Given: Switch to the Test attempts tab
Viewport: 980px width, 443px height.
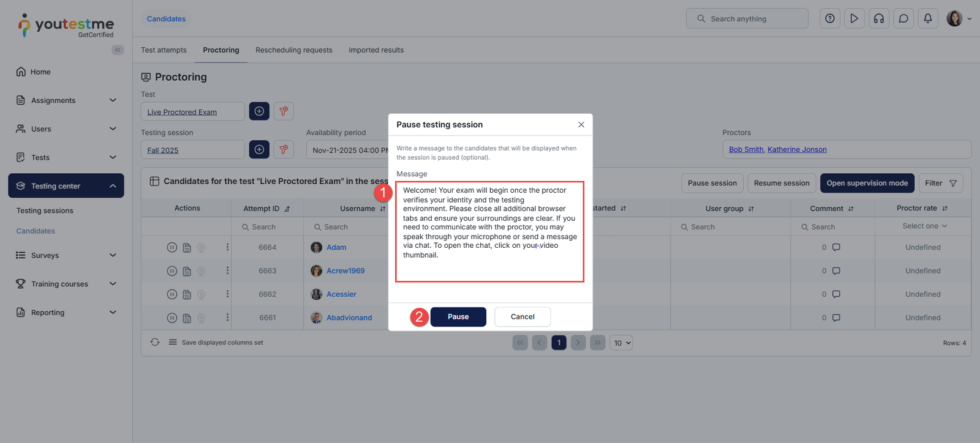Looking at the screenshot, I should [x=164, y=50].
